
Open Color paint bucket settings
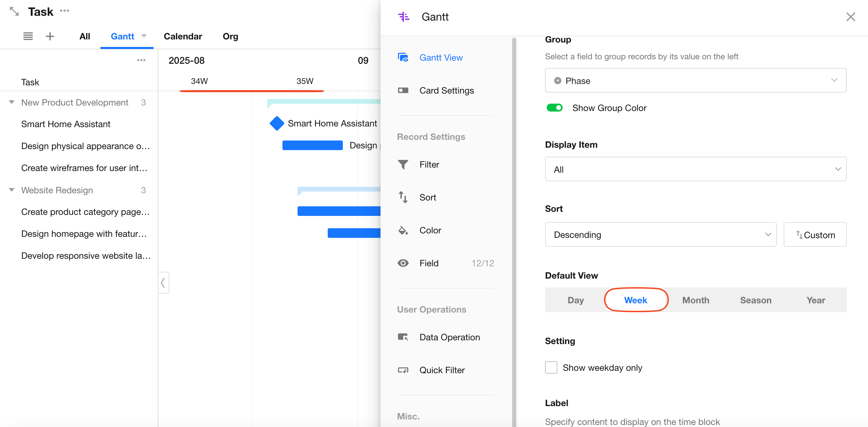pyautogui.click(x=403, y=230)
